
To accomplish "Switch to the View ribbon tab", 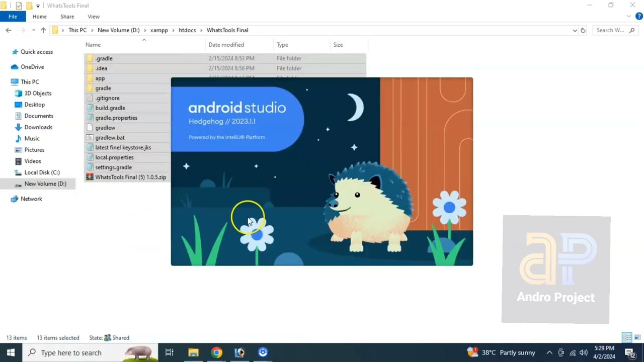I will click(x=94, y=17).
